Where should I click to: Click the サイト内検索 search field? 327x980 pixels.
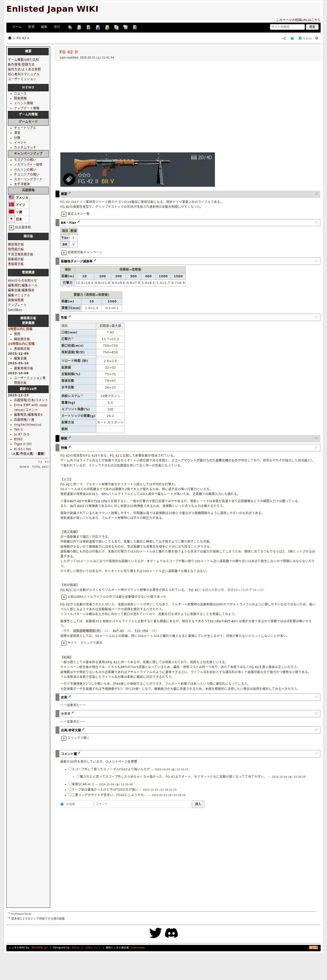288,27
